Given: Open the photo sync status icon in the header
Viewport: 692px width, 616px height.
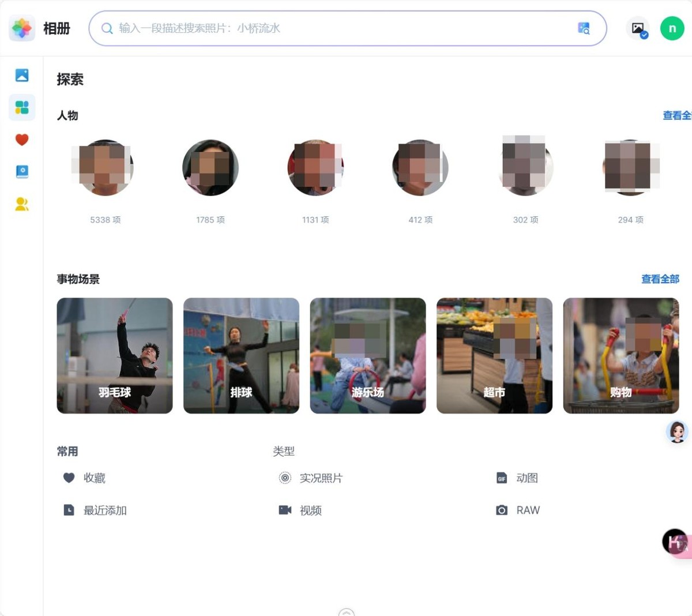Looking at the screenshot, I should 639,28.
